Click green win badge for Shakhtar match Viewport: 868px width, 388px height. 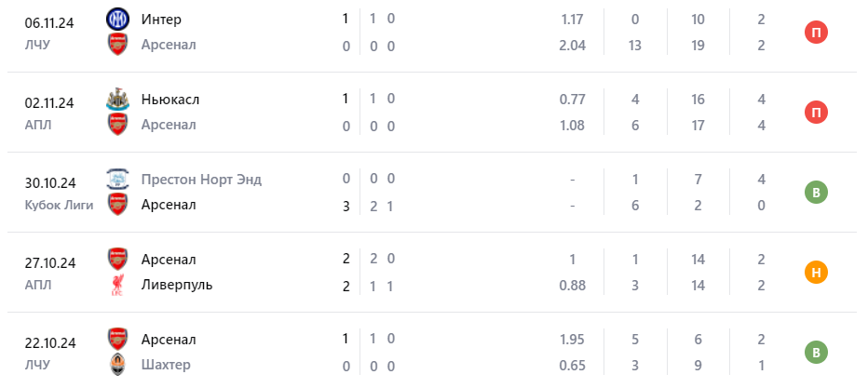click(816, 353)
